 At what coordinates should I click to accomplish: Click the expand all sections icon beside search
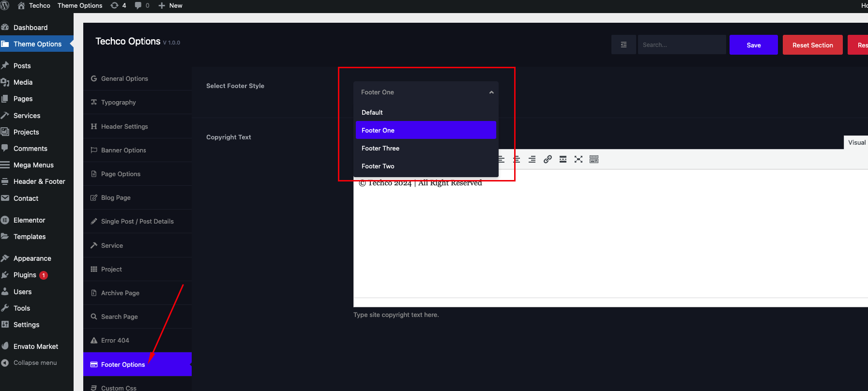coord(624,45)
